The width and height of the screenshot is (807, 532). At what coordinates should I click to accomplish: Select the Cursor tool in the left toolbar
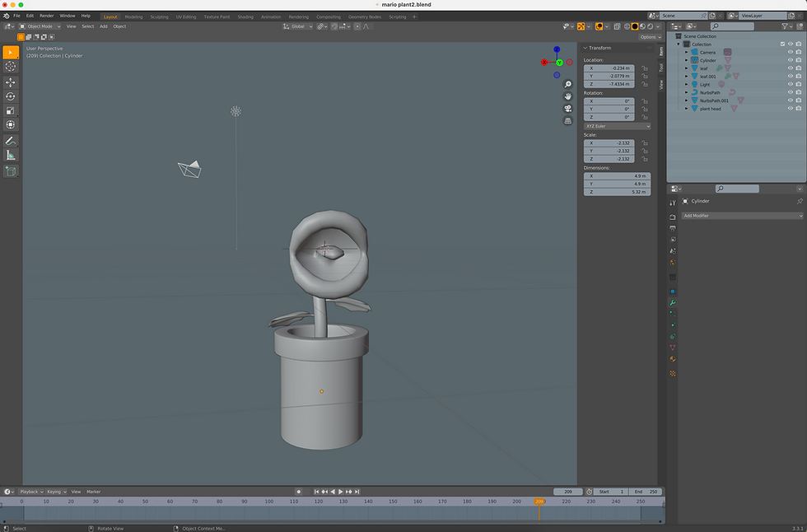10,67
